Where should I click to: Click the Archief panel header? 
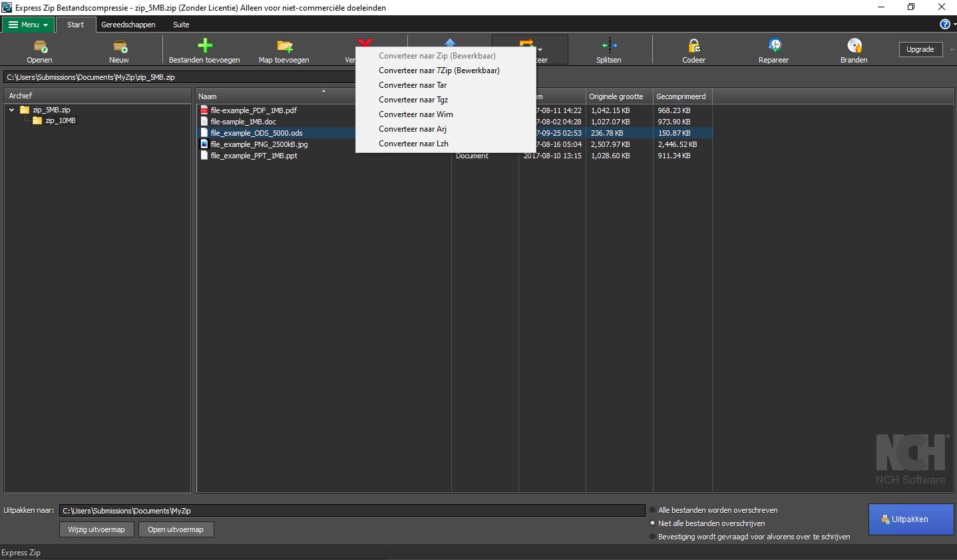pyautogui.click(x=98, y=96)
